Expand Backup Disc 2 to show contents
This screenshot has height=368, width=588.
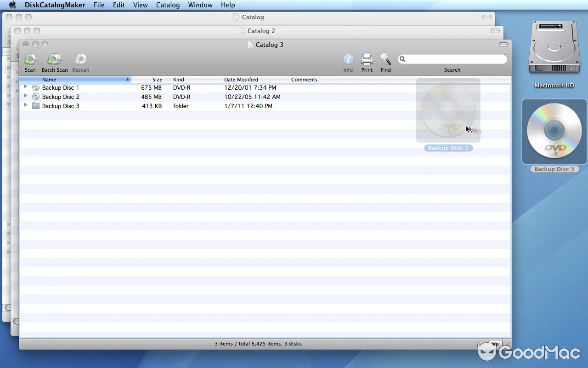click(26, 97)
